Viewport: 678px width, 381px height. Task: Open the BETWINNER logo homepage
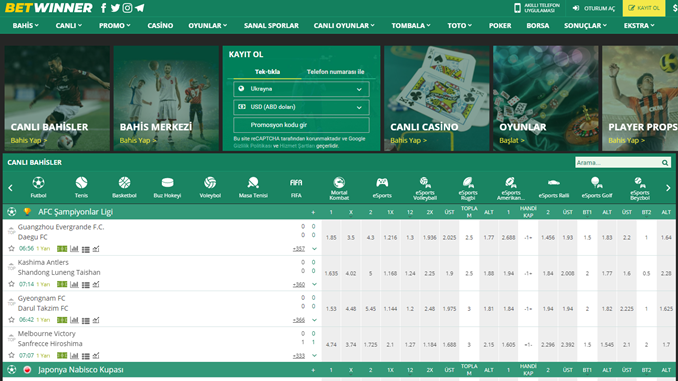[x=49, y=8]
